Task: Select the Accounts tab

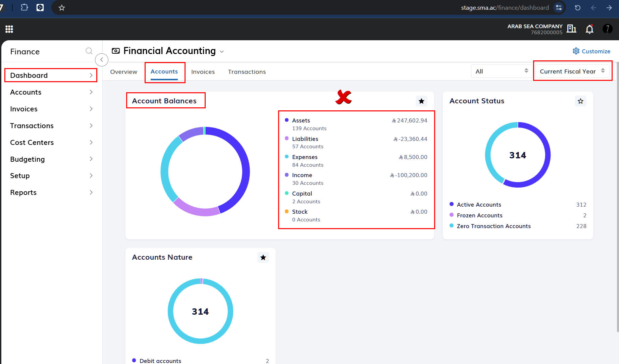Action: (x=164, y=72)
